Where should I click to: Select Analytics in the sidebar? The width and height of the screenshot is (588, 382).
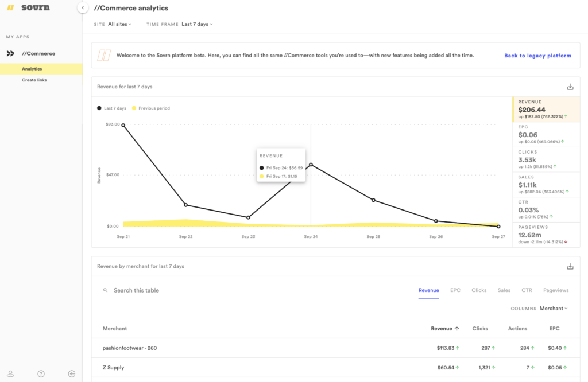coord(41,69)
